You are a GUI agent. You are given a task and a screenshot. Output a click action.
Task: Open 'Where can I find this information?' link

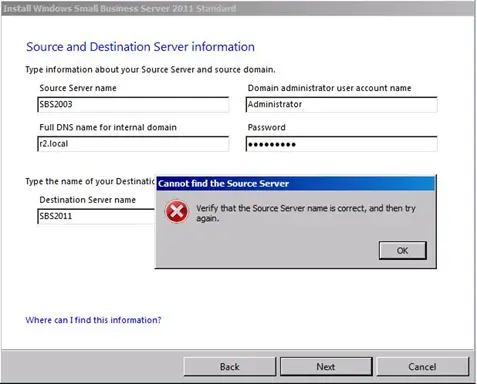click(x=93, y=320)
